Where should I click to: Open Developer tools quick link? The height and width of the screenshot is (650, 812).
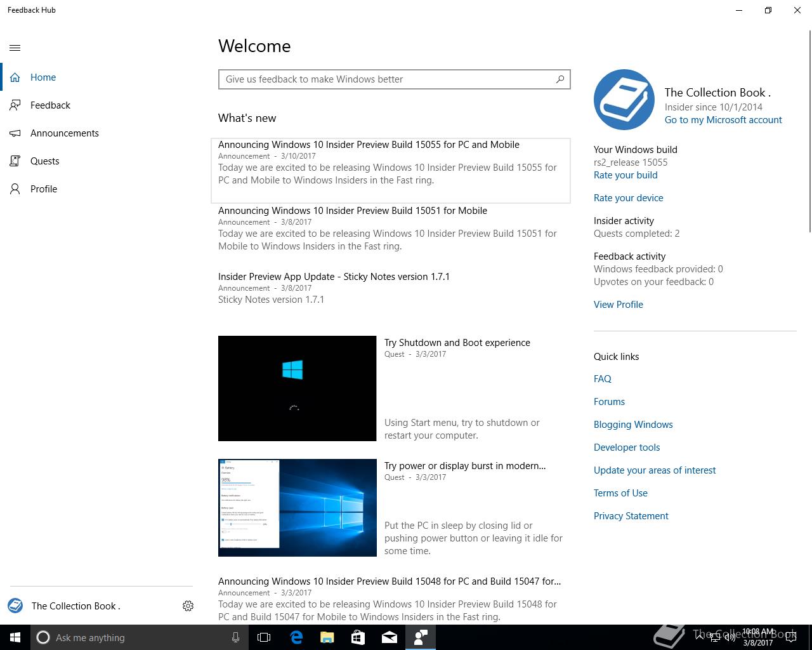click(627, 448)
